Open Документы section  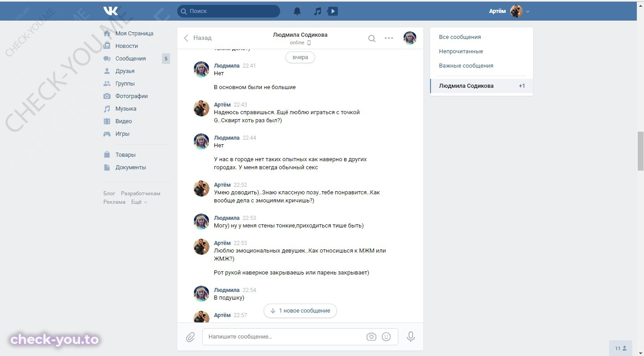tap(131, 167)
